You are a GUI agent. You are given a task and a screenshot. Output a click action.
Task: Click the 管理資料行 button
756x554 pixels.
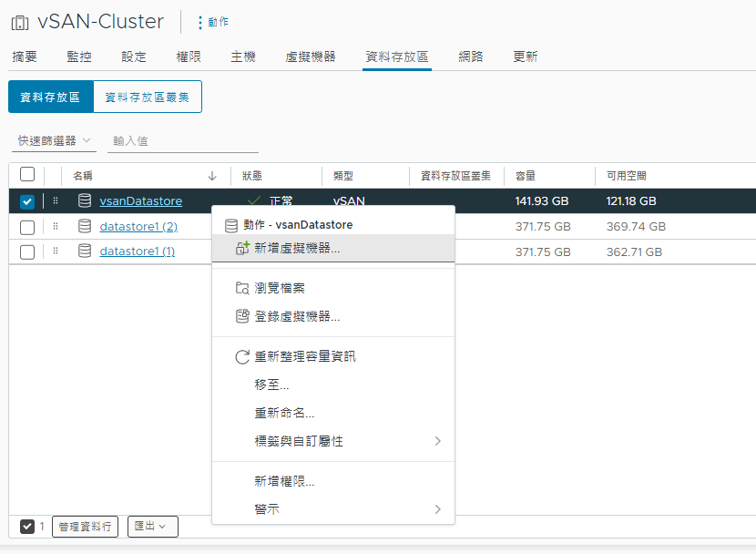click(x=85, y=526)
